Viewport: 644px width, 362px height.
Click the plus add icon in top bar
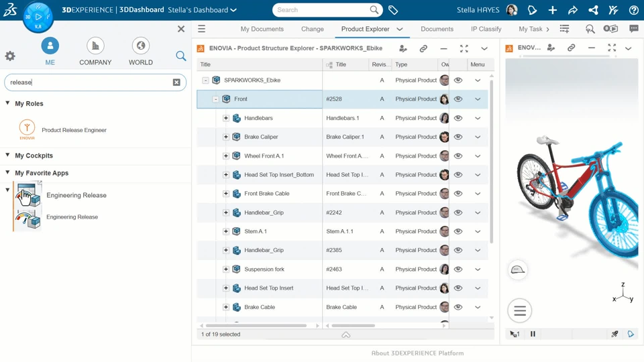[x=552, y=10]
